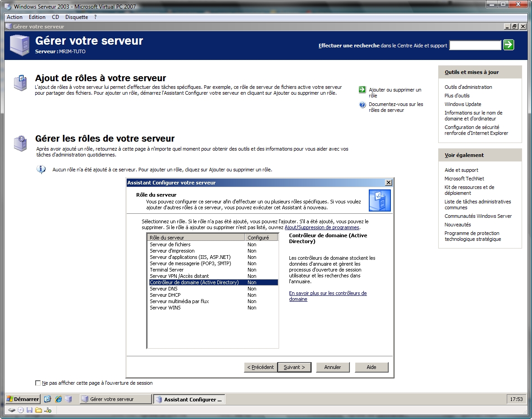Click the blue help icon beside Documentez-vous sur les rôles
Image resolution: width=532 pixels, height=419 pixels.
pos(362,105)
